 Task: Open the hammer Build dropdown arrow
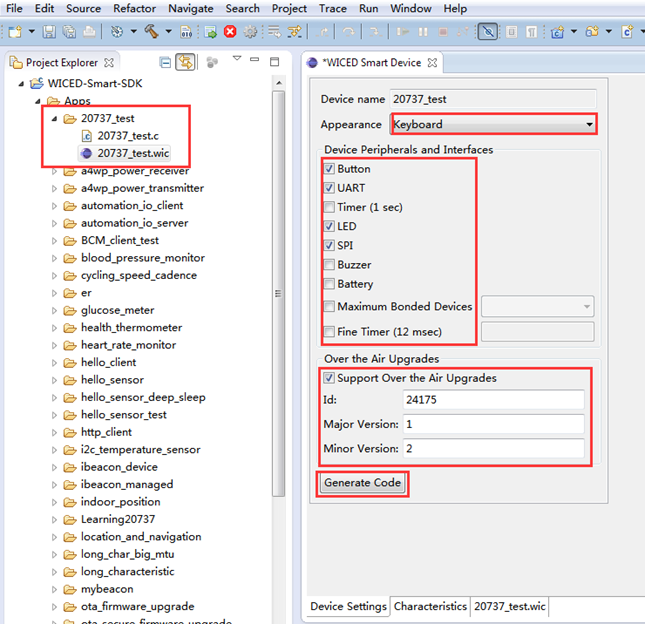[169, 31]
